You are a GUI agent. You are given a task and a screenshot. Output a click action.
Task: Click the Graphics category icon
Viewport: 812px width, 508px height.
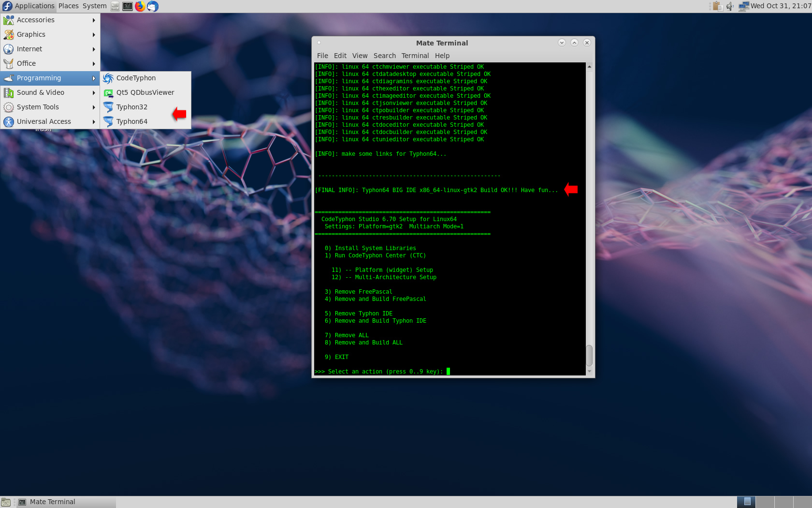[x=9, y=34]
